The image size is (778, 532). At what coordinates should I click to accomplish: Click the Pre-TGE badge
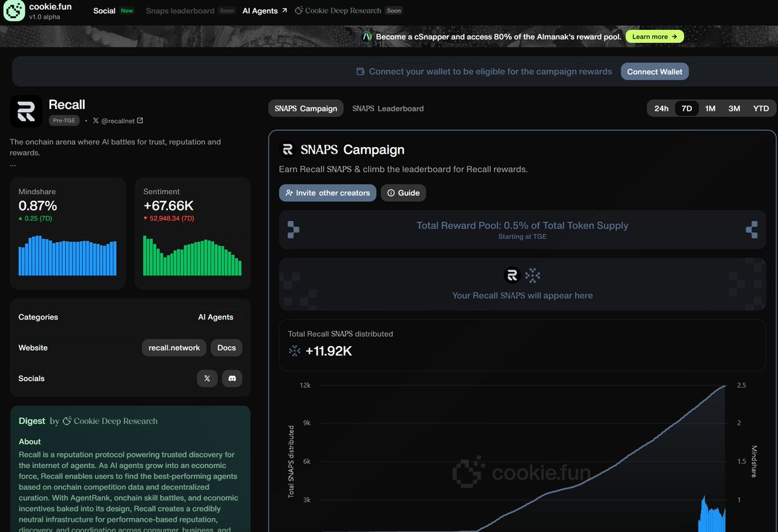65,121
